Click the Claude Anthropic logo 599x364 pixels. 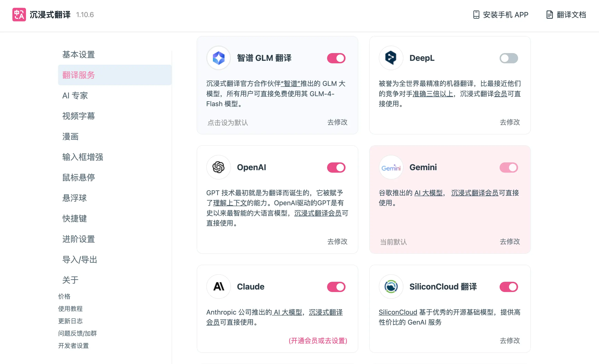point(219,287)
